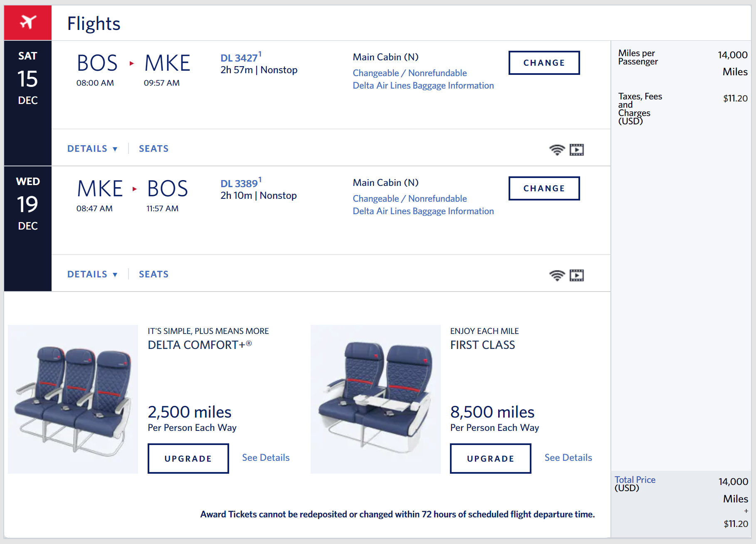The image size is (756, 544).
Task: Click the red airplane Flights icon
Action: pos(28,22)
